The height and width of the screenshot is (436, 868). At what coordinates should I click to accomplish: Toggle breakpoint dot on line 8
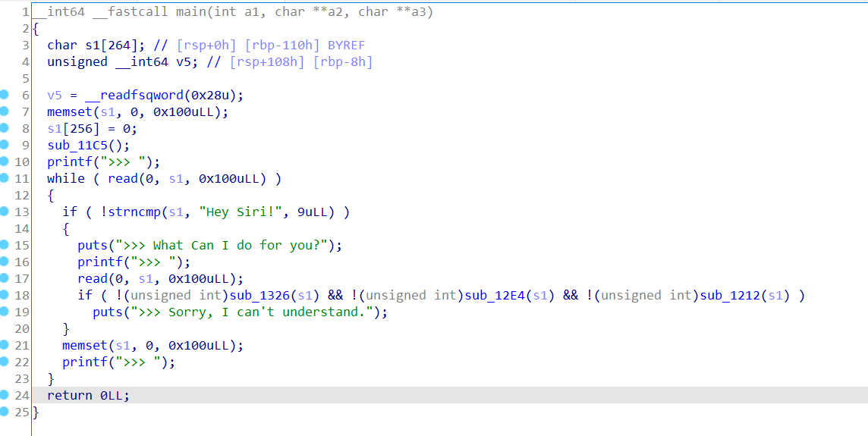(5, 128)
